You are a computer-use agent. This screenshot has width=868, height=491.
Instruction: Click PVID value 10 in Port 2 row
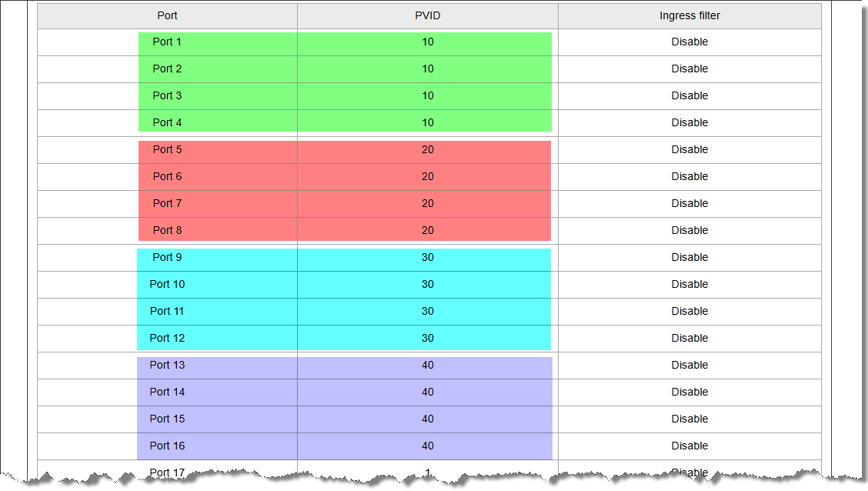point(427,69)
